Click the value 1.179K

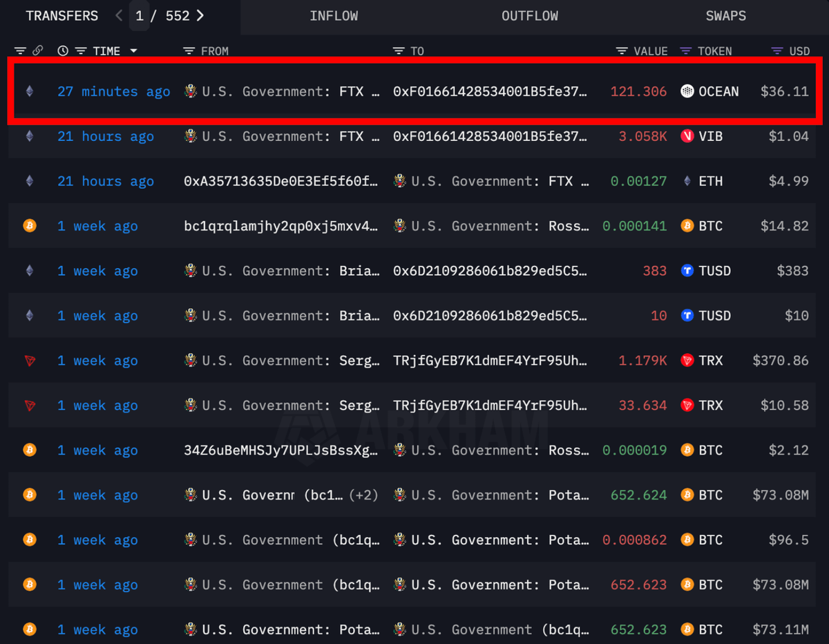(x=642, y=361)
